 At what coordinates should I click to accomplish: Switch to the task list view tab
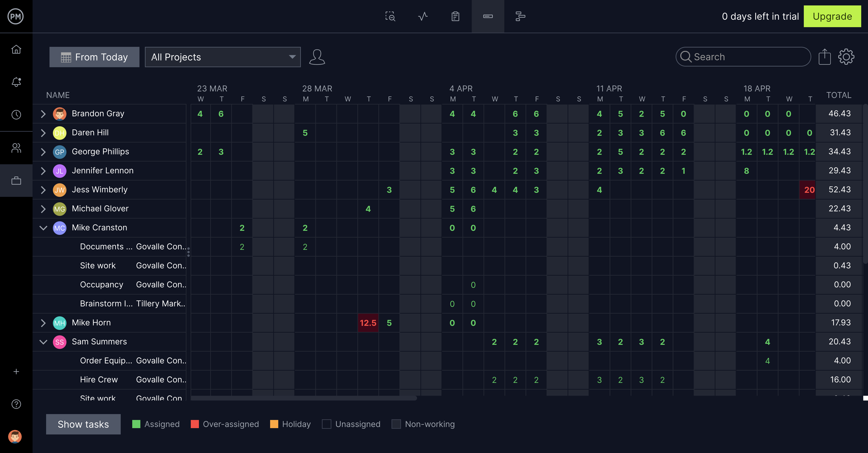click(x=455, y=16)
